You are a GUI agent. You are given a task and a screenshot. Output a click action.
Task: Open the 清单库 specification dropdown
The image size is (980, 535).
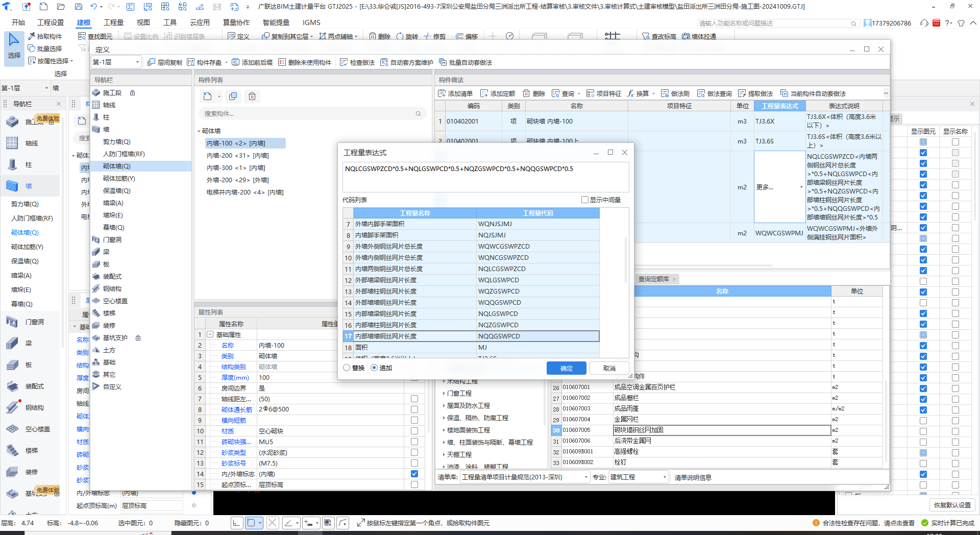(525, 477)
